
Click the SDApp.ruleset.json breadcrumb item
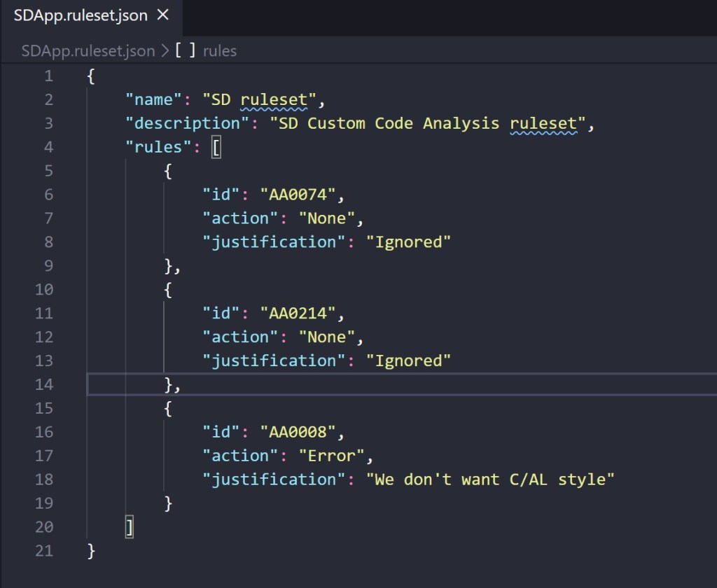88,51
